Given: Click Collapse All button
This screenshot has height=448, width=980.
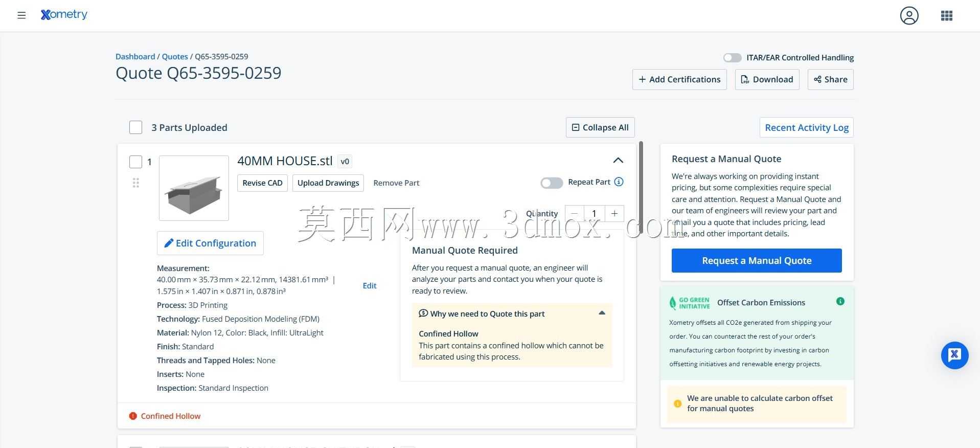Looking at the screenshot, I should [x=600, y=127].
